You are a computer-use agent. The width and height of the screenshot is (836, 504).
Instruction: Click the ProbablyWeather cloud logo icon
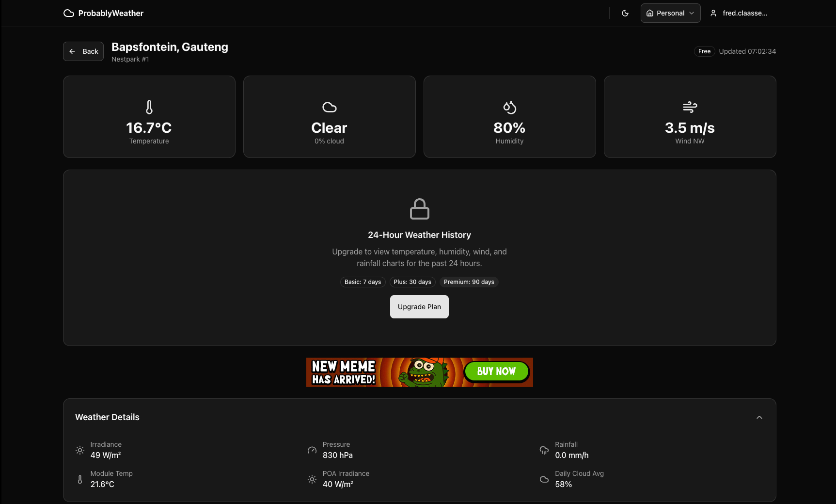click(x=69, y=13)
